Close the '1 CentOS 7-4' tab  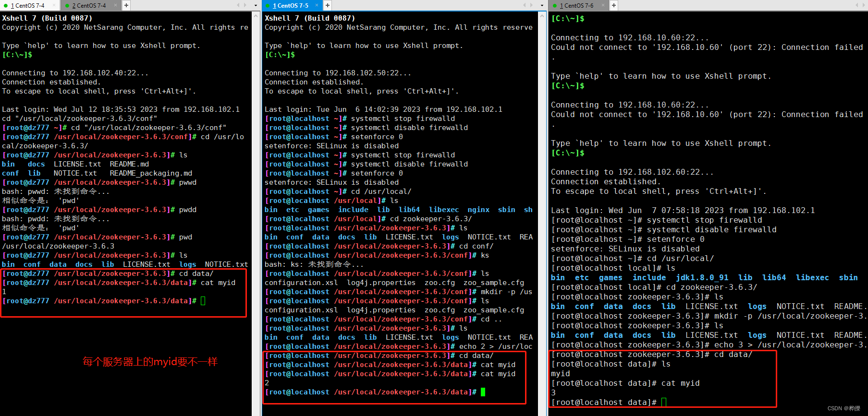point(55,5)
